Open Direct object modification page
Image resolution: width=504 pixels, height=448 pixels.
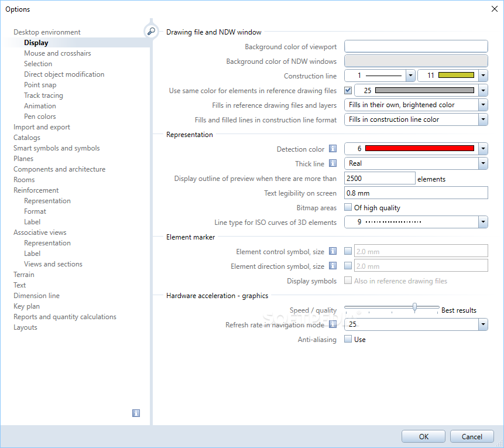pyautogui.click(x=64, y=74)
